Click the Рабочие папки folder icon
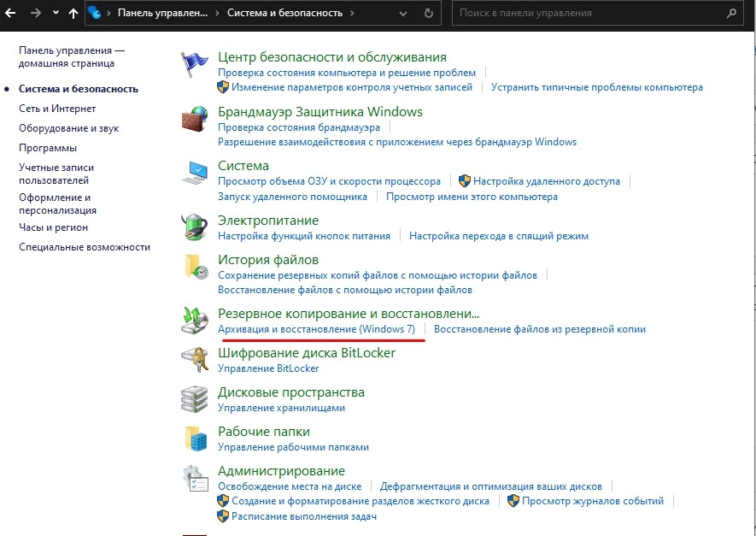 click(196, 439)
